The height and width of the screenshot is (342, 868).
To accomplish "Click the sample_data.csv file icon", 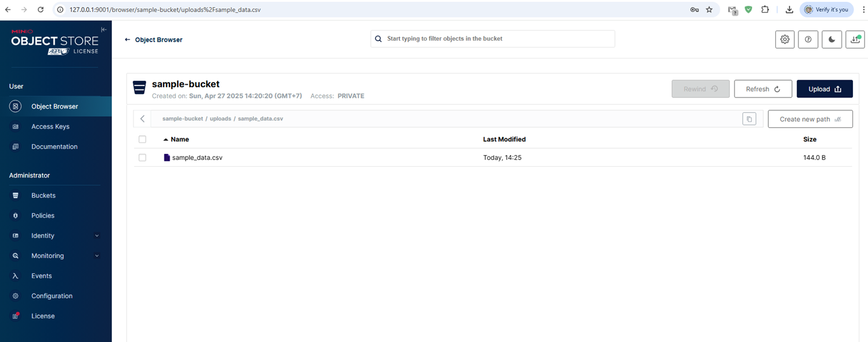I will click(167, 157).
